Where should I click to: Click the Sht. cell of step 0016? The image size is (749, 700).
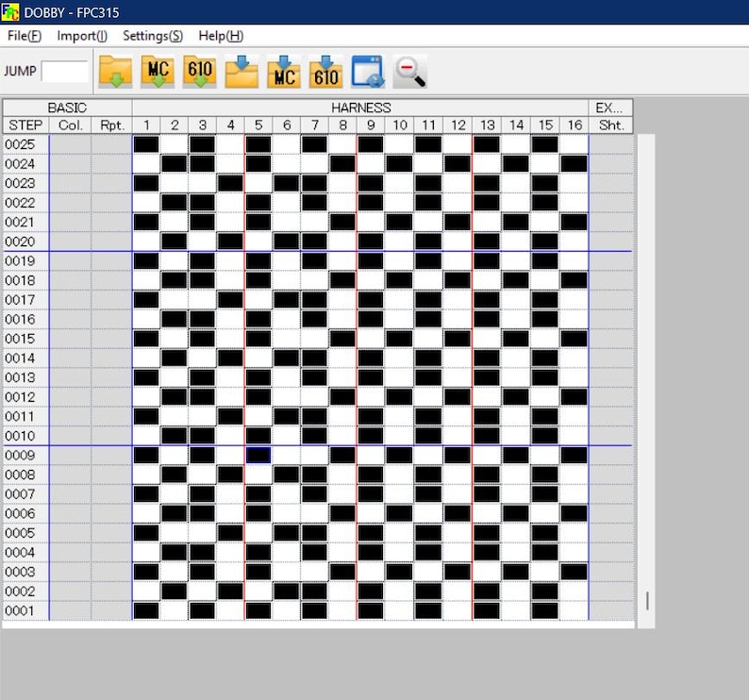point(611,319)
